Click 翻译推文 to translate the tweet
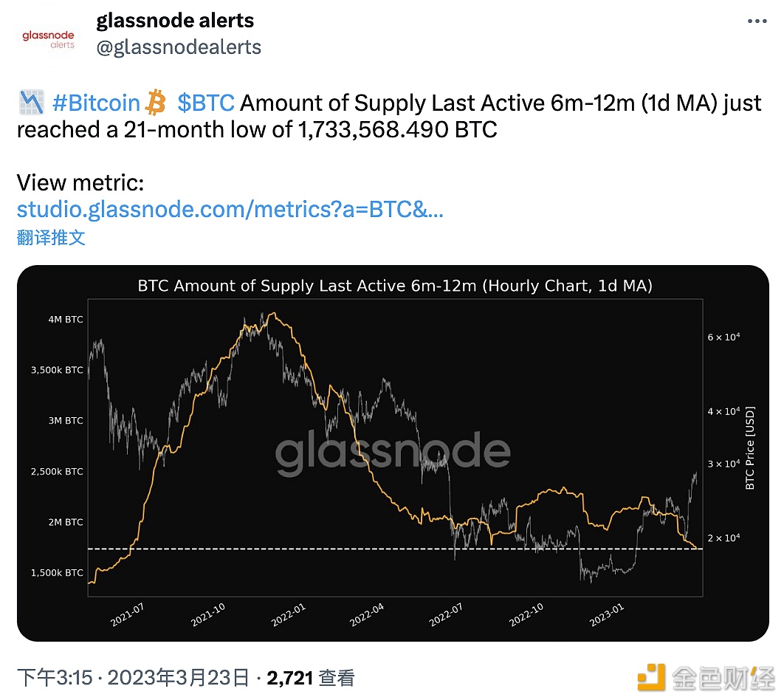Screen dimensions: 784x700 (51, 238)
